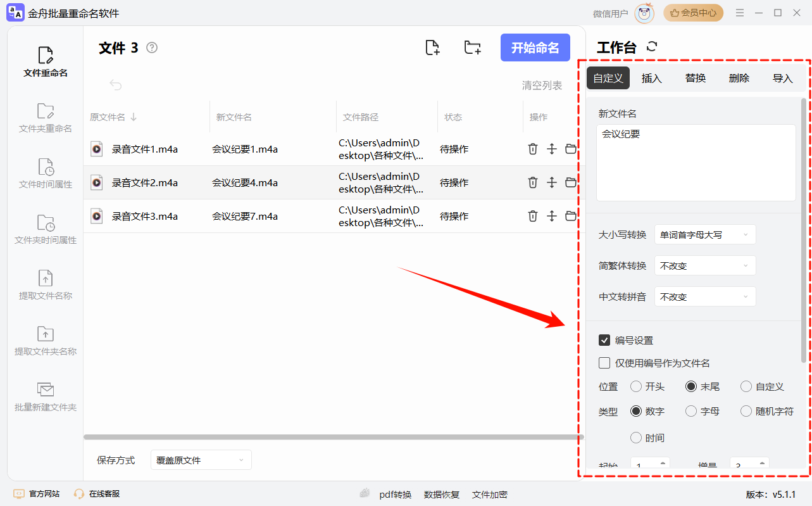
Task: Select 提取文件夹名称 sidebar icon
Action: click(45, 340)
